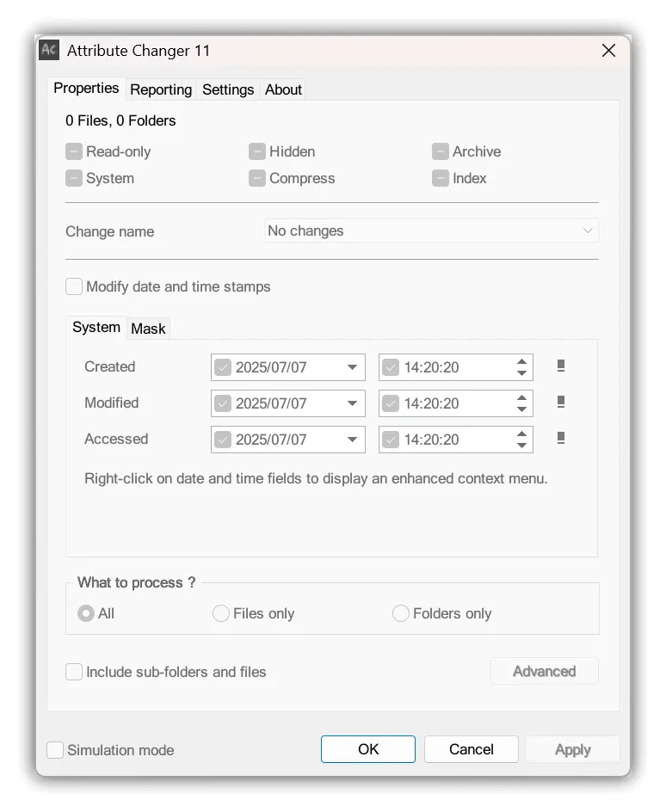Open the Modified date picker arrow
Viewport: 666px width, 812px height.
click(x=352, y=403)
